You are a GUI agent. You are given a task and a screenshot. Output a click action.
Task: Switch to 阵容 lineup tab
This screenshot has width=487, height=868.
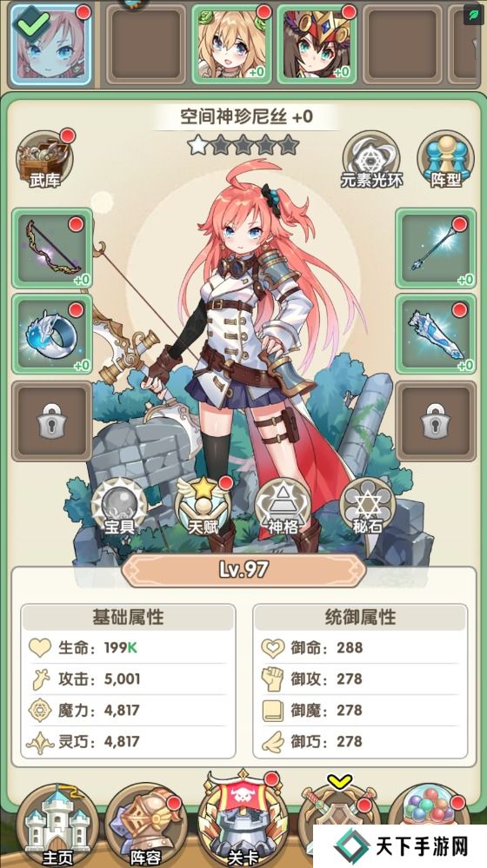[146, 825]
